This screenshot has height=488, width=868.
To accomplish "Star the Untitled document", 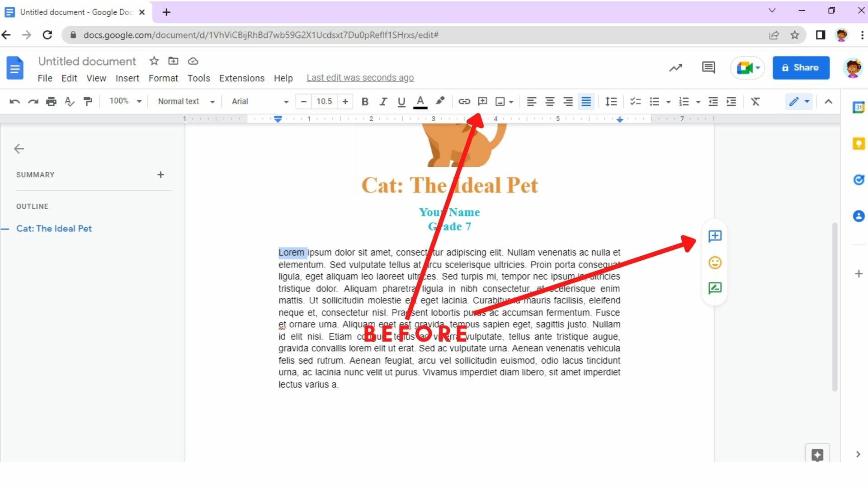I will (x=154, y=61).
